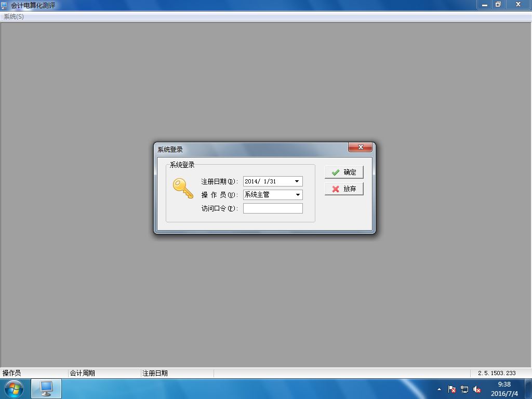Image resolution: width=532 pixels, height=399 pixels.
Task: Click the golden key icon
Action: coord(183,188)
